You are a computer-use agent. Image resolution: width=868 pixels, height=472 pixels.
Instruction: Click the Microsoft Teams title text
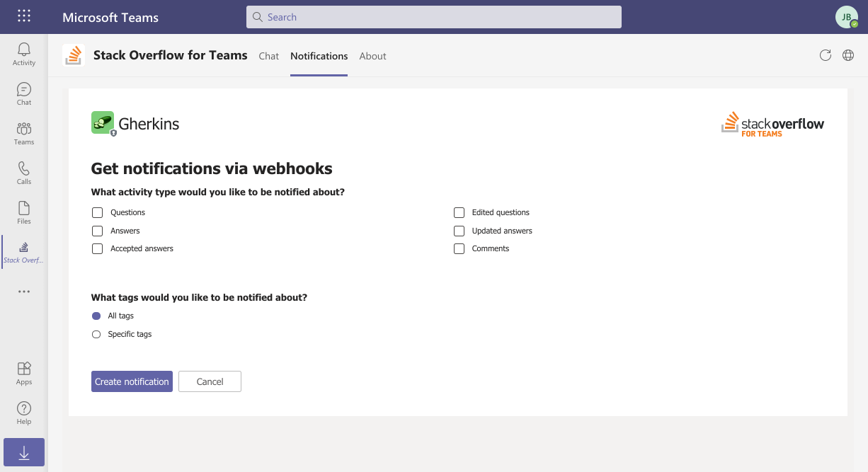click(110, 18)
